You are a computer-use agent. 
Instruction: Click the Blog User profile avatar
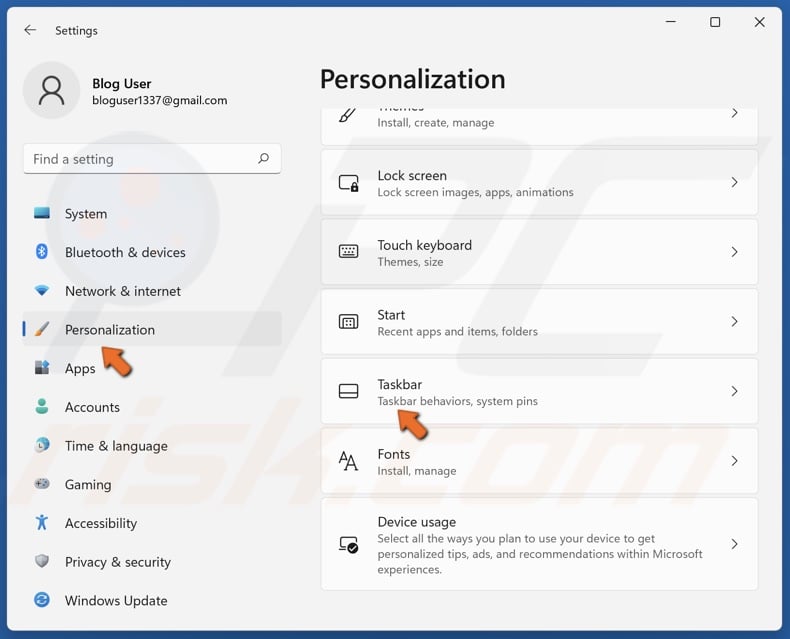(x=51, y=91)
